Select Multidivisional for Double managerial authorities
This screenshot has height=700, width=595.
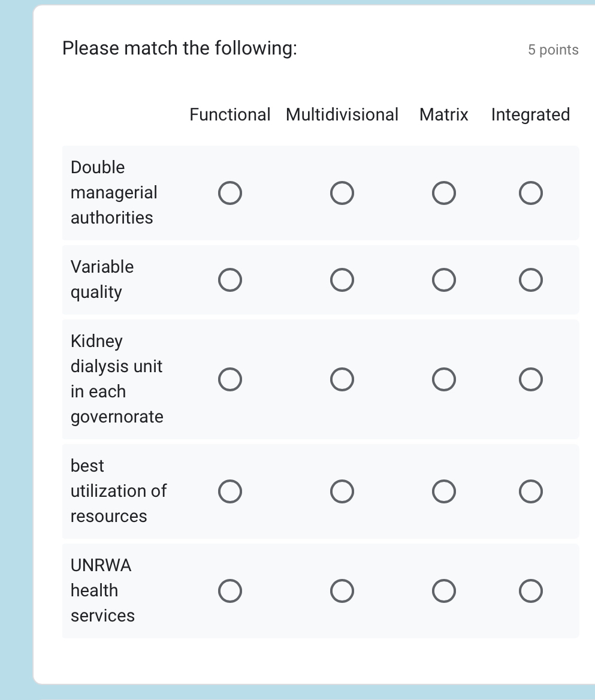(342, 192)
